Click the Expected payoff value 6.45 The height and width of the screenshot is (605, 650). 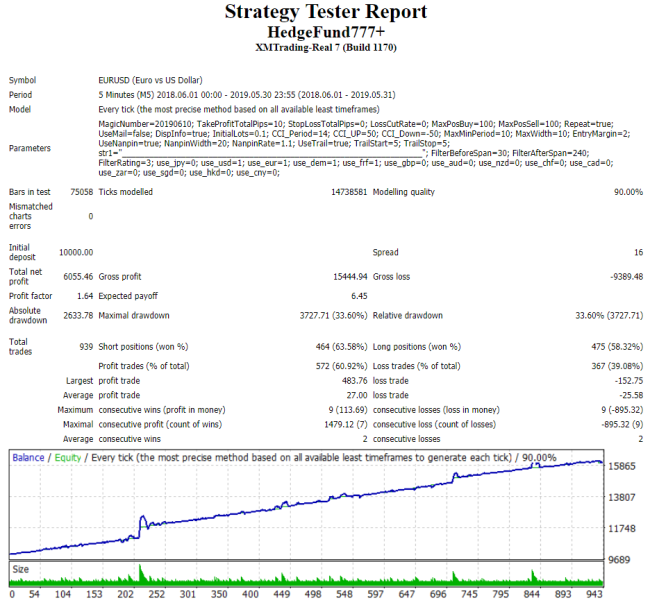pyautogui.click(x=359, y=296)
